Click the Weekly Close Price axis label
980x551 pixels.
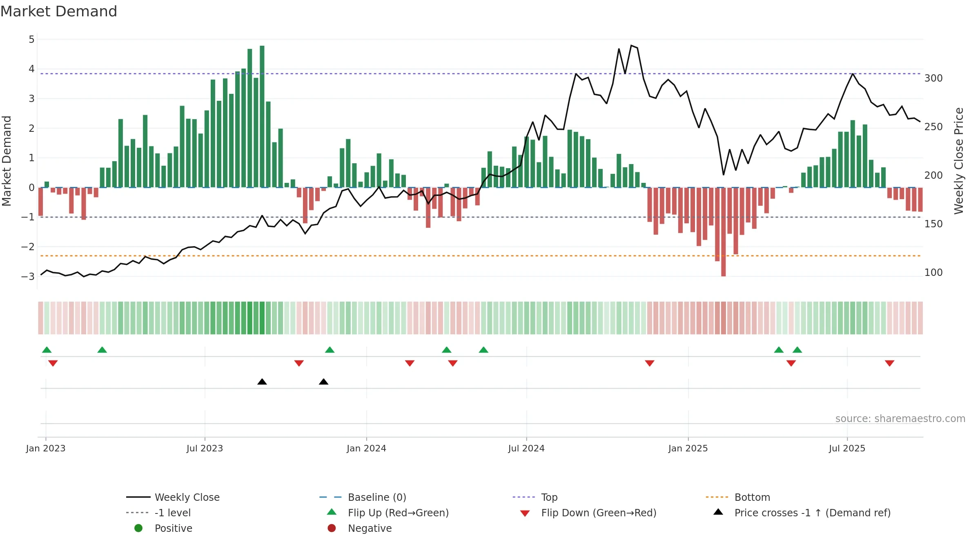coord(959,161)
